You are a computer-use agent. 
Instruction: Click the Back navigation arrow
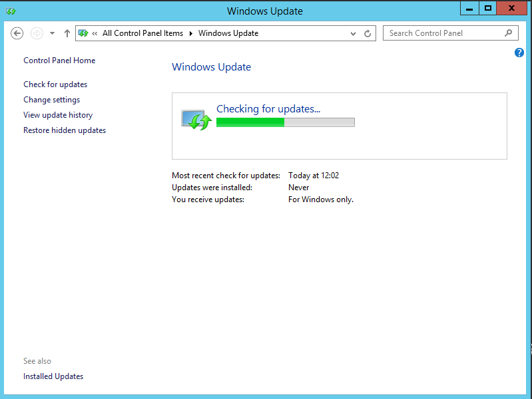click(17, 33)
